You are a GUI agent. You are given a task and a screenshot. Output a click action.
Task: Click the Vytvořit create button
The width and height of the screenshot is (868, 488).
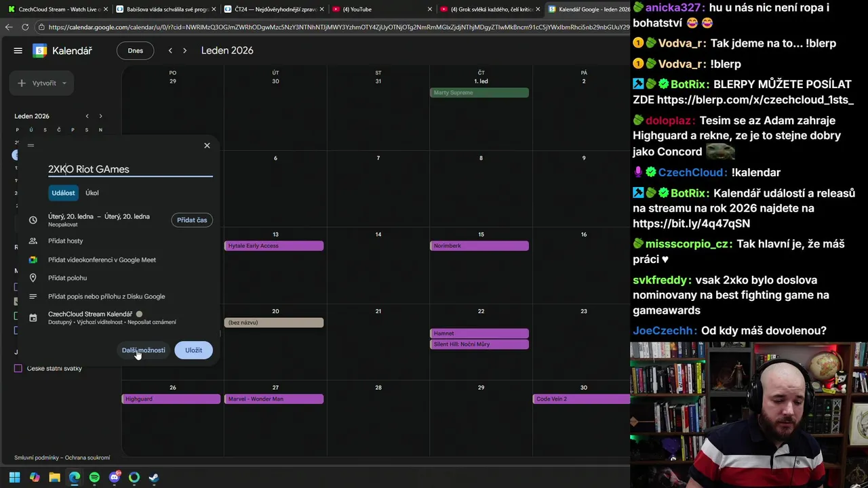[41, 83]
